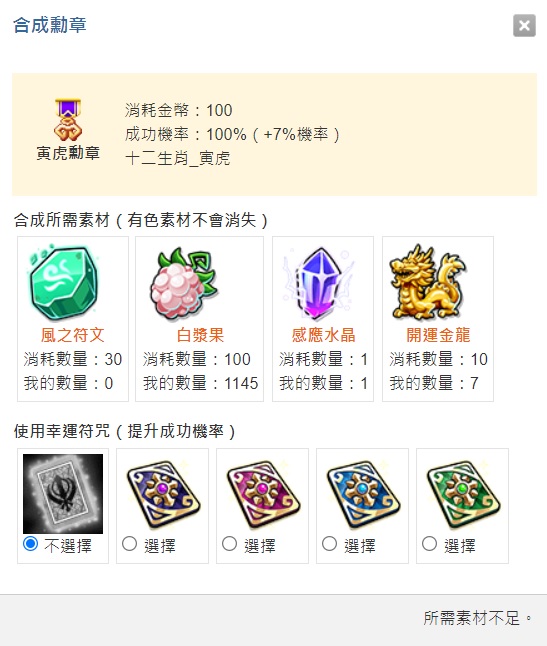
Task: Select radio button under green charm card
Action: click(x=430, y=544)
